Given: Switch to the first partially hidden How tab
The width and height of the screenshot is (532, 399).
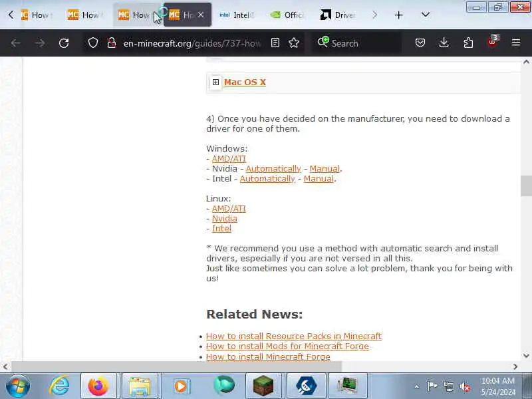Looking at the screenshot, I should point(37,15).
